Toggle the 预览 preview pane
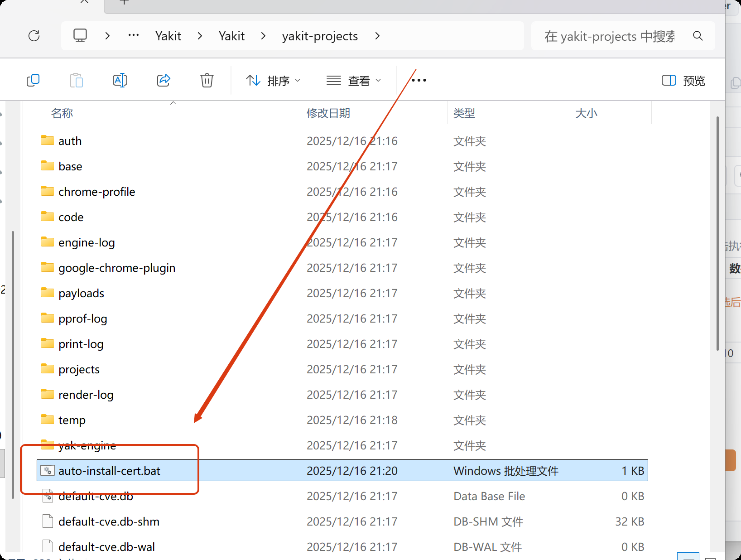 (x=683, y=81)
